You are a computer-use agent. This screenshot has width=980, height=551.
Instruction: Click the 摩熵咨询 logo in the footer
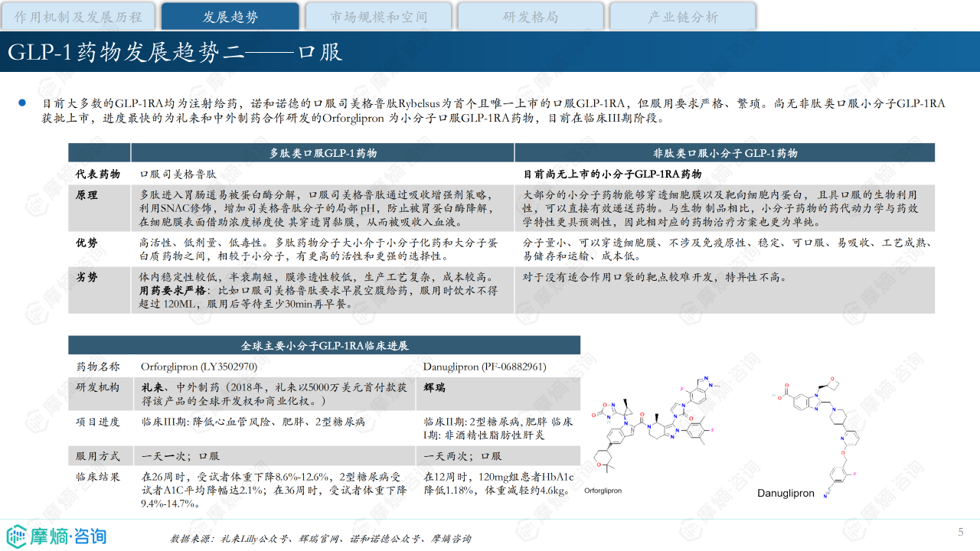57,536
